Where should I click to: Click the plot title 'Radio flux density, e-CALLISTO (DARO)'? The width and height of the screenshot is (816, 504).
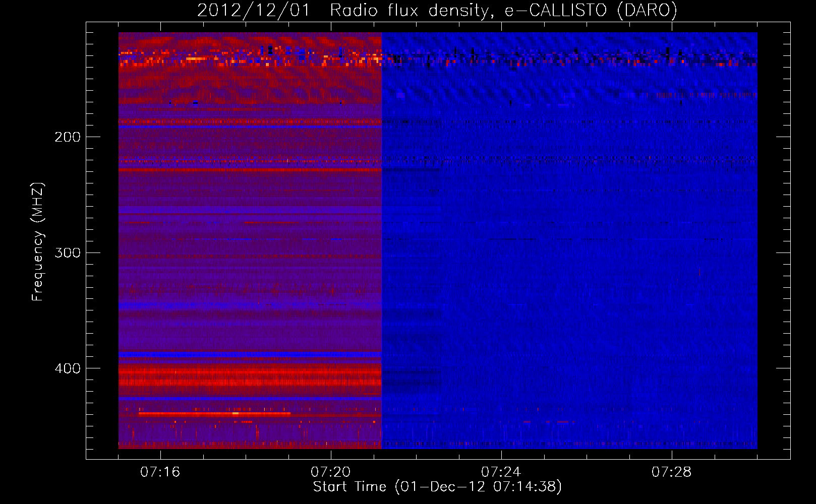tap(503, 10)
